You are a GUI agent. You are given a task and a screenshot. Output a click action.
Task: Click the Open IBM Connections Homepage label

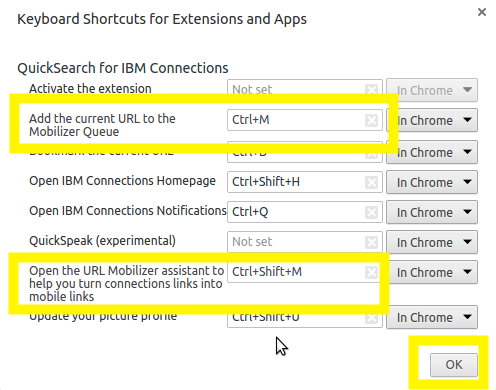[x=122, y=181]
